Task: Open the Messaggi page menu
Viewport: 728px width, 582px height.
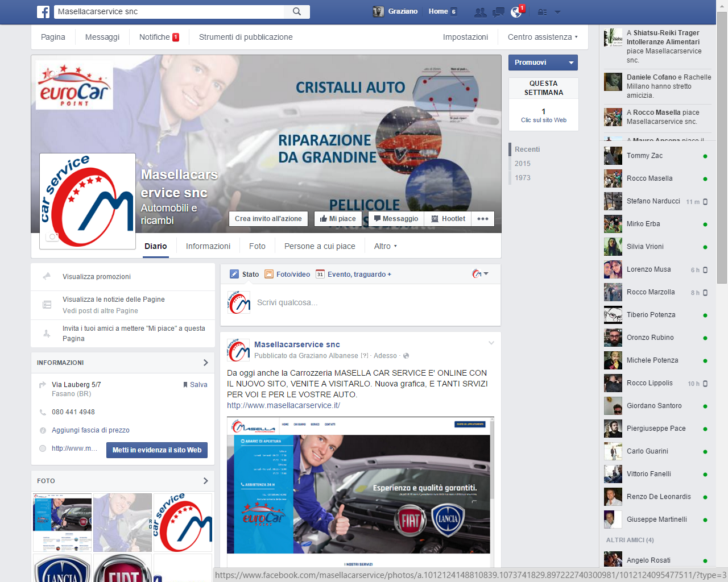Action: (x=102, y=37)
